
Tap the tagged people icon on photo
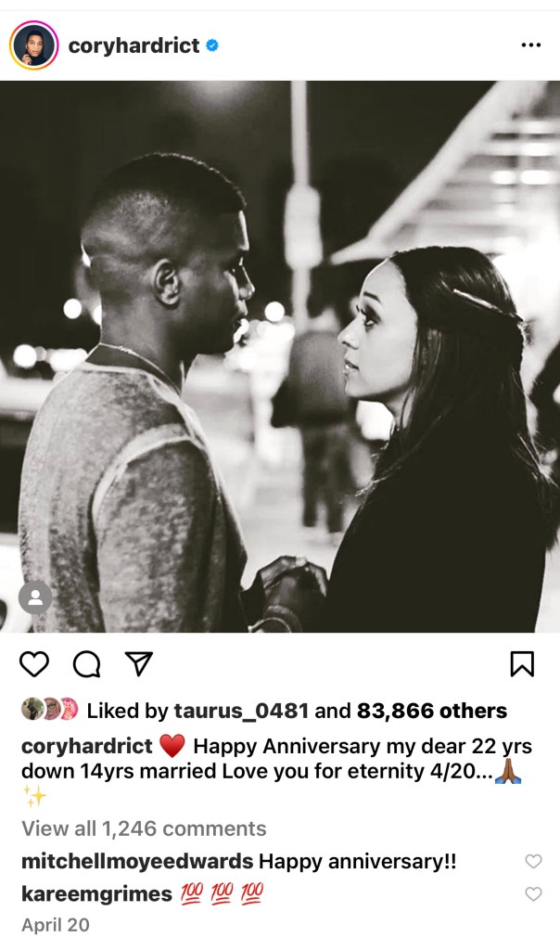[35, 598]
